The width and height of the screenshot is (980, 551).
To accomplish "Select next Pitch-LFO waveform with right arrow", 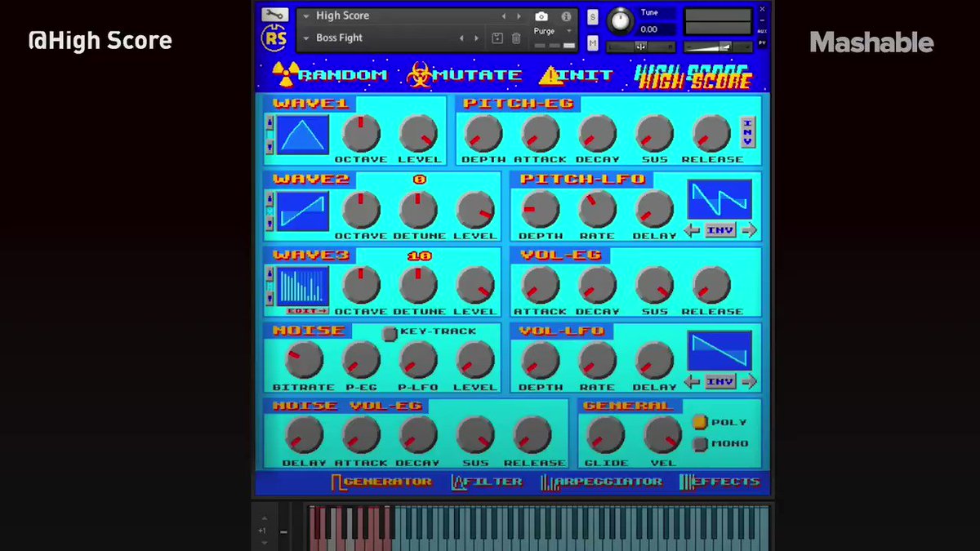I will [749, 230].
